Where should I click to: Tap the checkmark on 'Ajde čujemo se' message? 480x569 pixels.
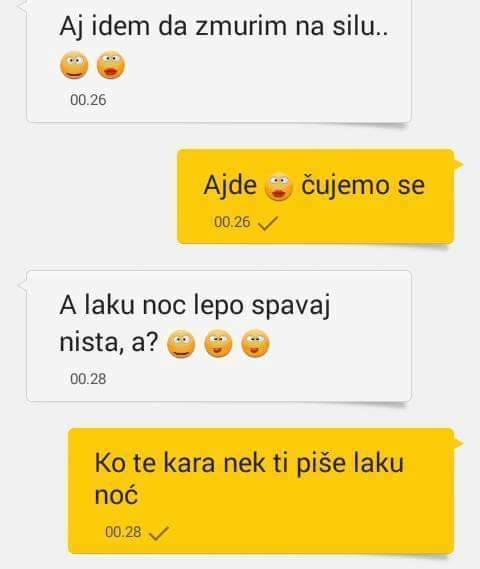[268, 223]
